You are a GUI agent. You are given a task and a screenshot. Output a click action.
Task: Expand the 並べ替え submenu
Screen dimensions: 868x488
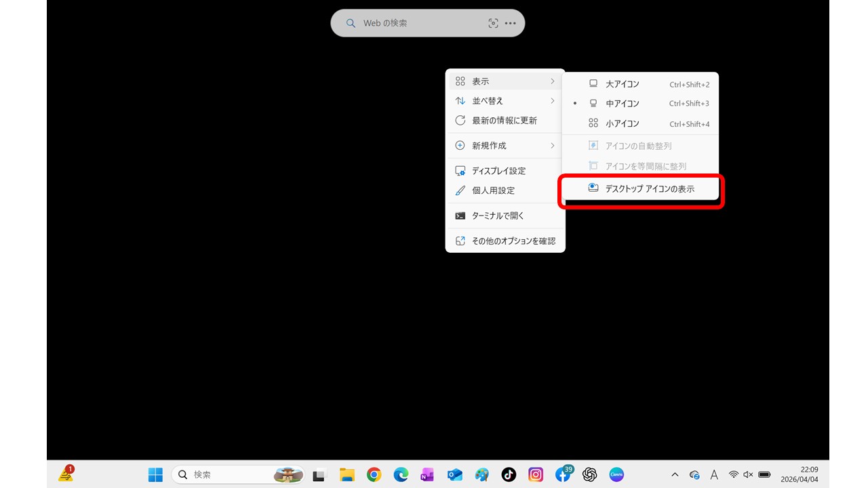coord(505,101)
